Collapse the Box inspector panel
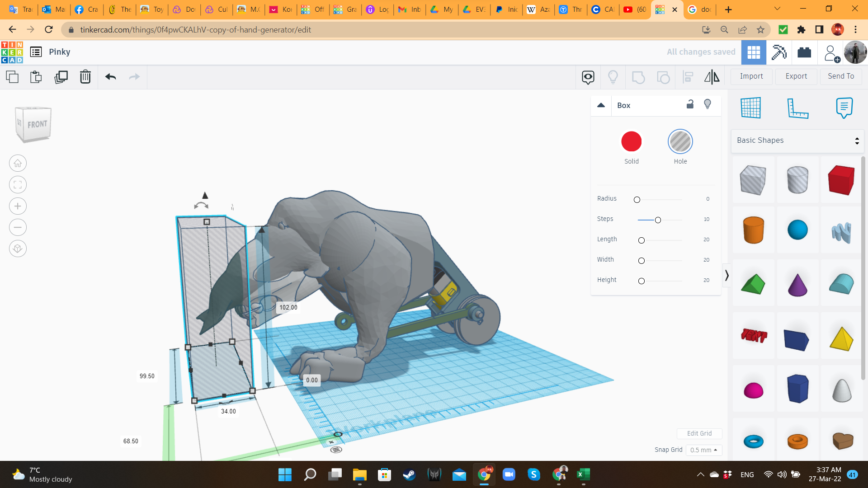The height and width of the screenshot is (488, 868). click(601, 105)
